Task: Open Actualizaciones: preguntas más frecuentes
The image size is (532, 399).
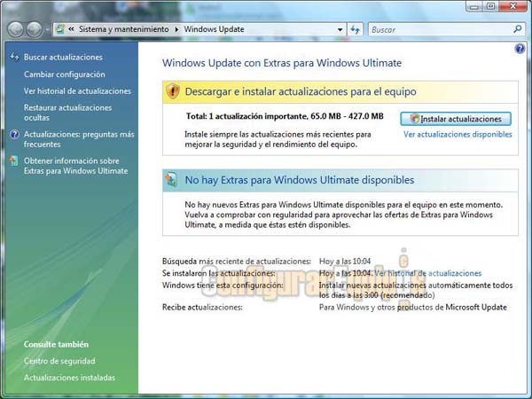Action: coord(79,139)
